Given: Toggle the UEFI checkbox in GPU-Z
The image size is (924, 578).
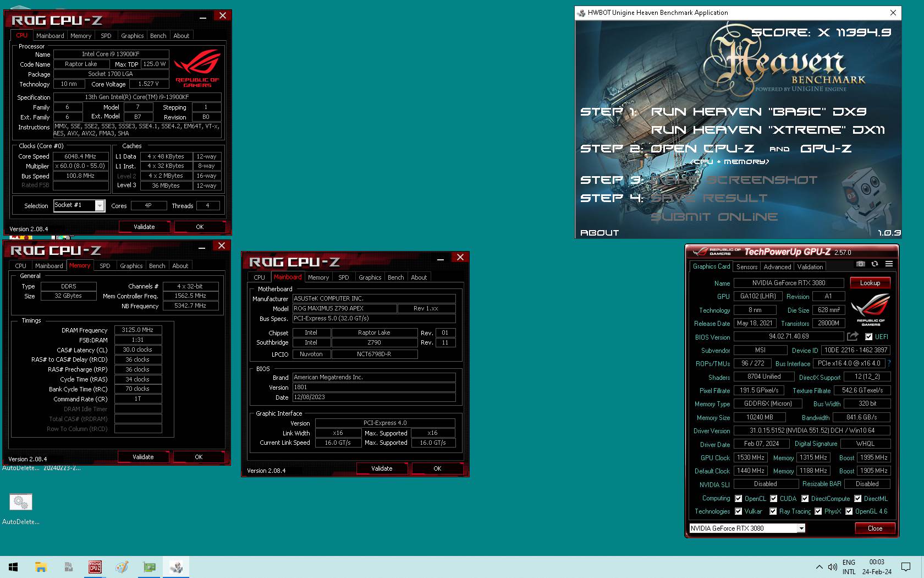Looking at the screenshot, I should click(x=869, y=337).
